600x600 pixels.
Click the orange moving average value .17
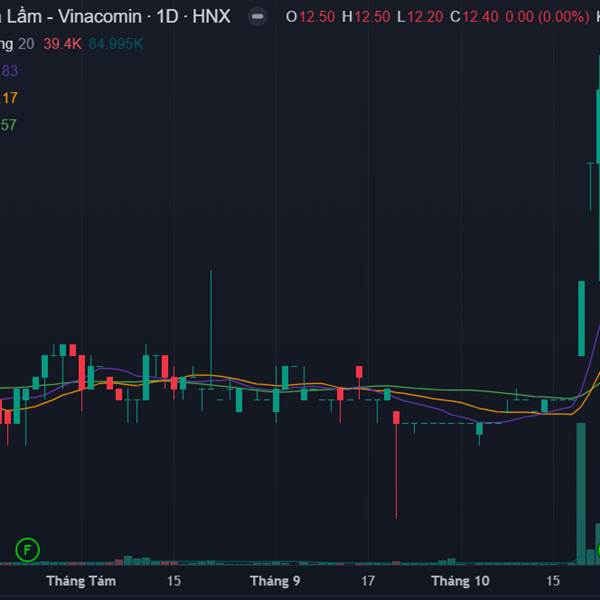click(x=9, y=98)
